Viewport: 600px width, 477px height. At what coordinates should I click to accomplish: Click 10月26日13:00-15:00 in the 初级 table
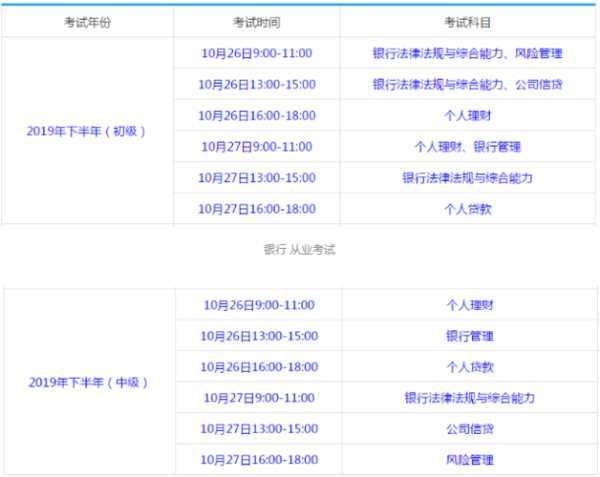click(256, 84)
